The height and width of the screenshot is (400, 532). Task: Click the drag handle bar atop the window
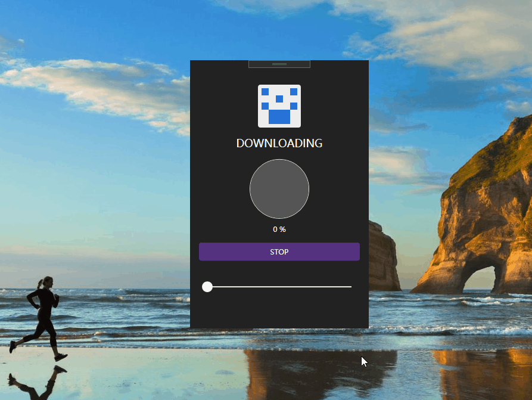pos(279,64)
